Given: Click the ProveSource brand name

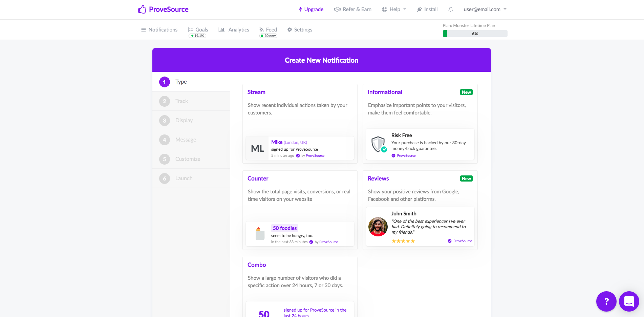Looking at the screenshot, I should pyautogui.click(x=169, y=9).
